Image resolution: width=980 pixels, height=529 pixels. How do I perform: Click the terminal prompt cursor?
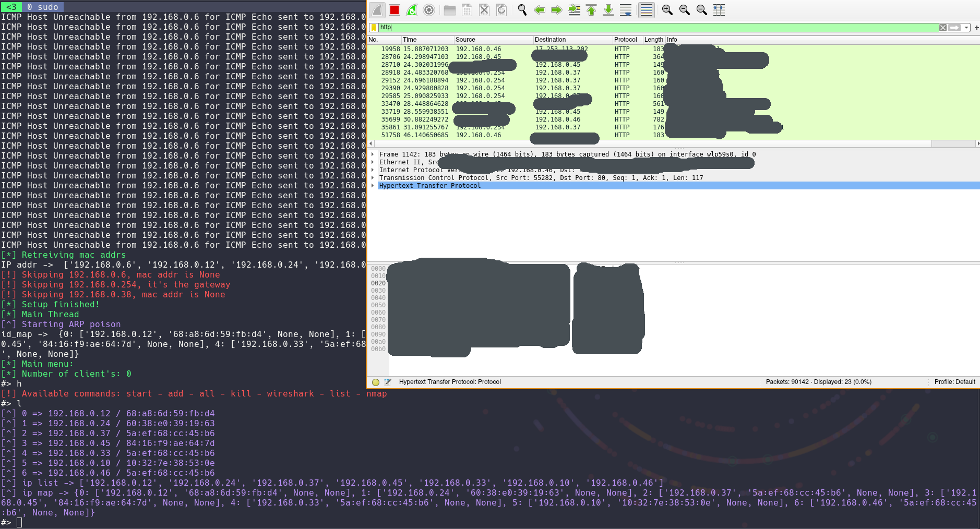[19, 523]
